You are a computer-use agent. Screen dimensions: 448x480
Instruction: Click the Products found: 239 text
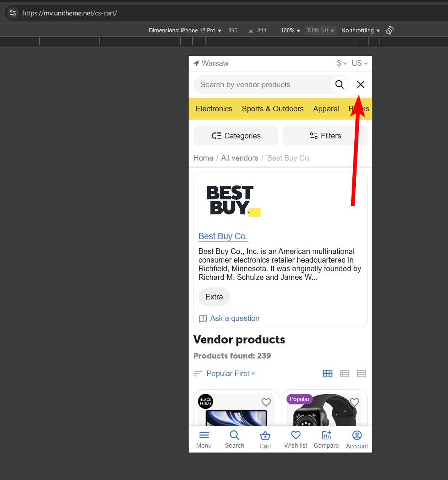[232, 356]
